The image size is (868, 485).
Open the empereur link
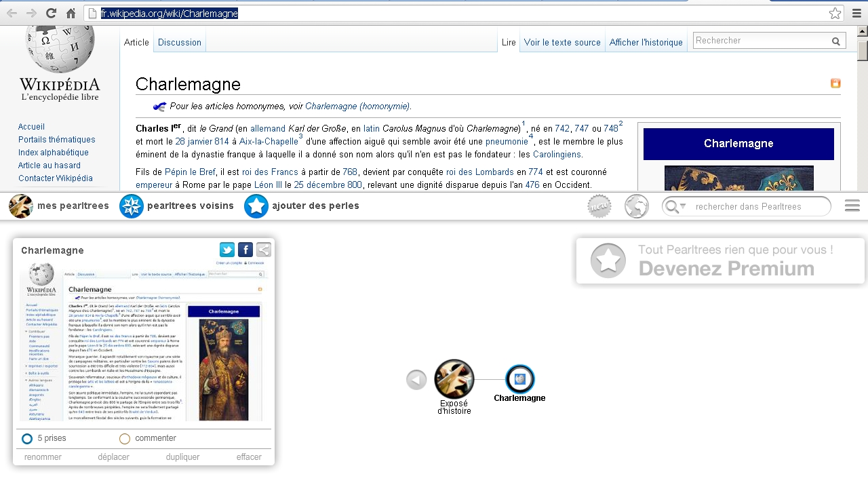155,185
